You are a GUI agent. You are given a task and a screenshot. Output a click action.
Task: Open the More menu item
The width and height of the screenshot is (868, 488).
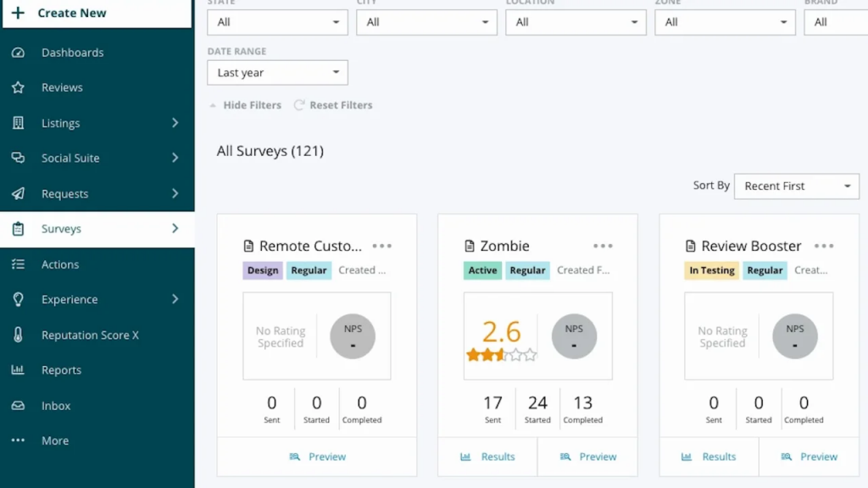(x=55, y=441)
